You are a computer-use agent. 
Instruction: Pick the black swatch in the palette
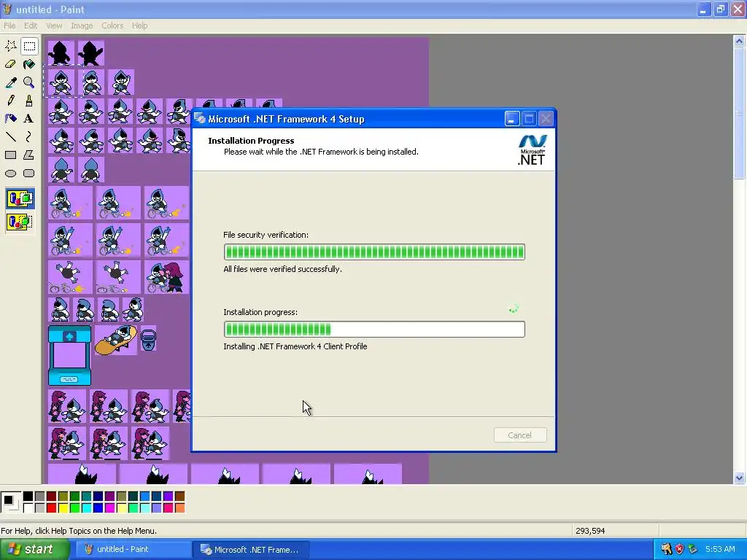click(x=28, y=497)
